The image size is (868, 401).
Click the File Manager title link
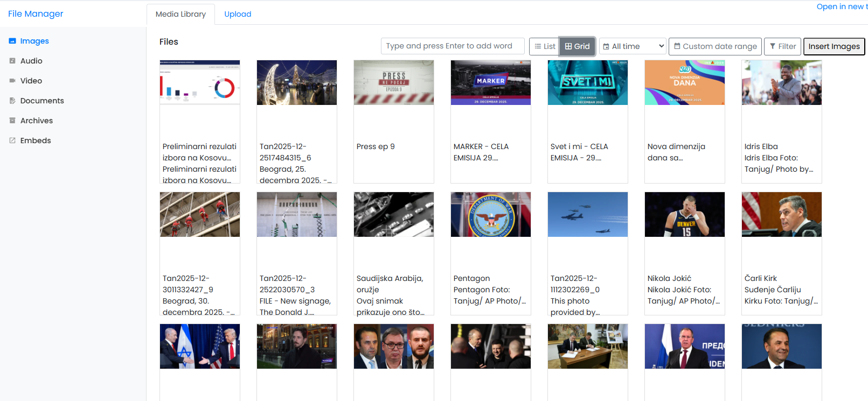coord(36,13)
